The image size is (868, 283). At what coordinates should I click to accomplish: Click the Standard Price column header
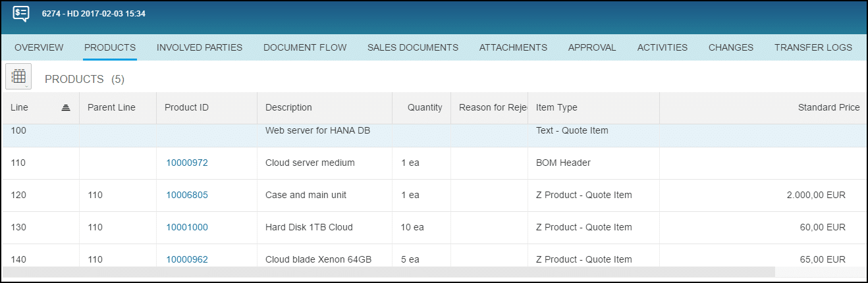pyautogui.click(x=828, y=107)
